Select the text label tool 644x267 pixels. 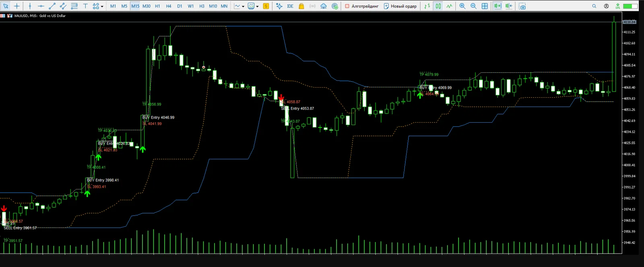(85, 6)
